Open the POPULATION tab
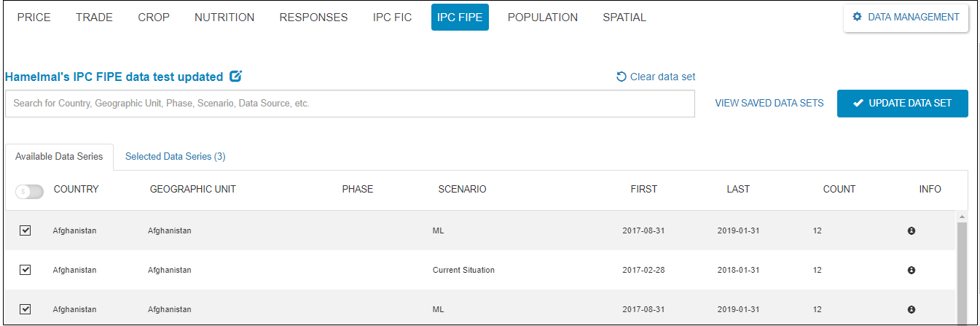The height and width of the screenshot is (326, 980). click(x=543, y=18)
